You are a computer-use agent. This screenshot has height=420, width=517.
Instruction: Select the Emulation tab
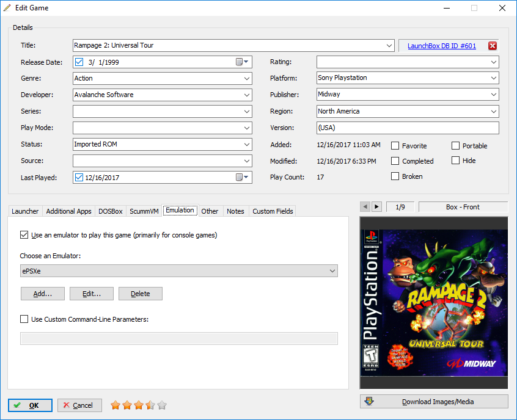pos(180,210)
